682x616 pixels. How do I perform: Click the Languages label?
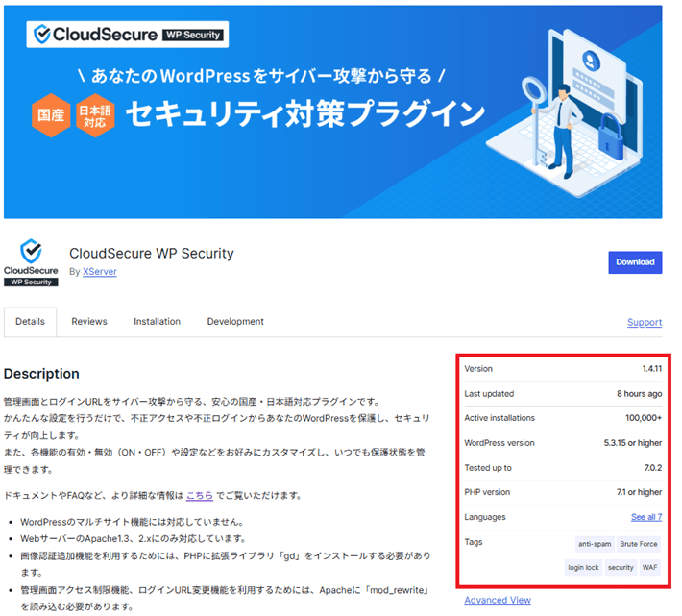click(485, 517)
